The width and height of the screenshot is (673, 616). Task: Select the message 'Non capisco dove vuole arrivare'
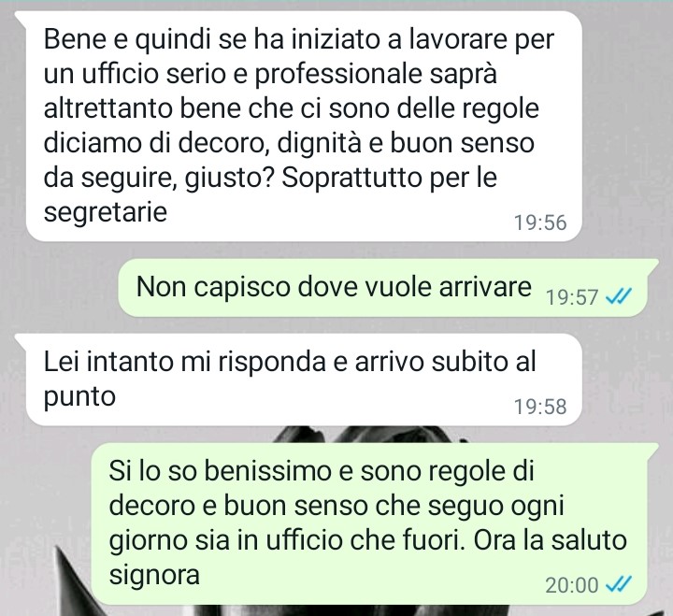tap(382, 288)
